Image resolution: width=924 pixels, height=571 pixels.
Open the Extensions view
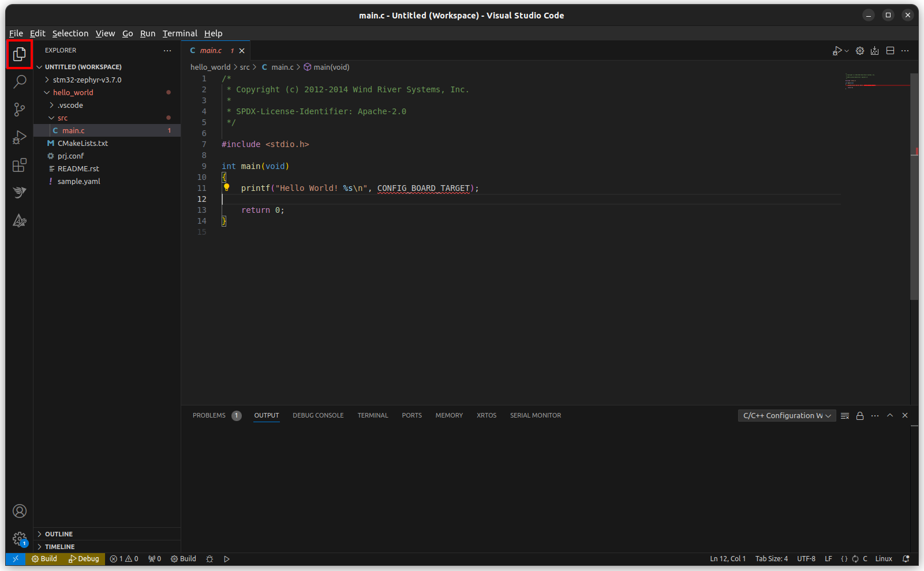20,164
